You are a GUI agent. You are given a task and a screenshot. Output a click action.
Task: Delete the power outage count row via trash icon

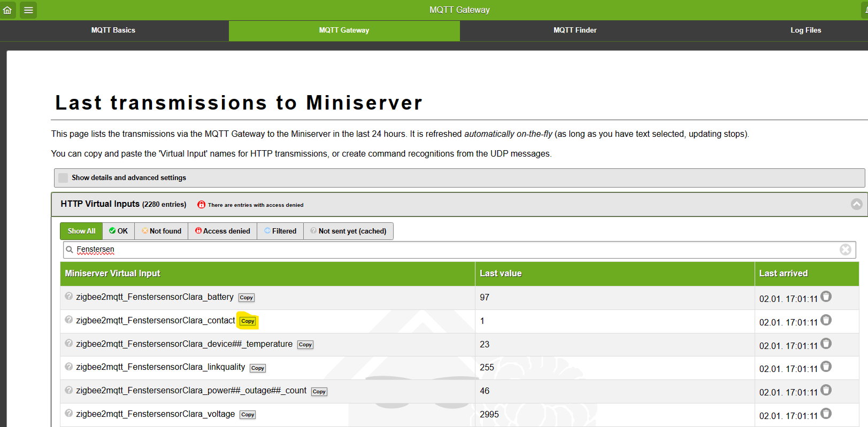click(826, 390)
